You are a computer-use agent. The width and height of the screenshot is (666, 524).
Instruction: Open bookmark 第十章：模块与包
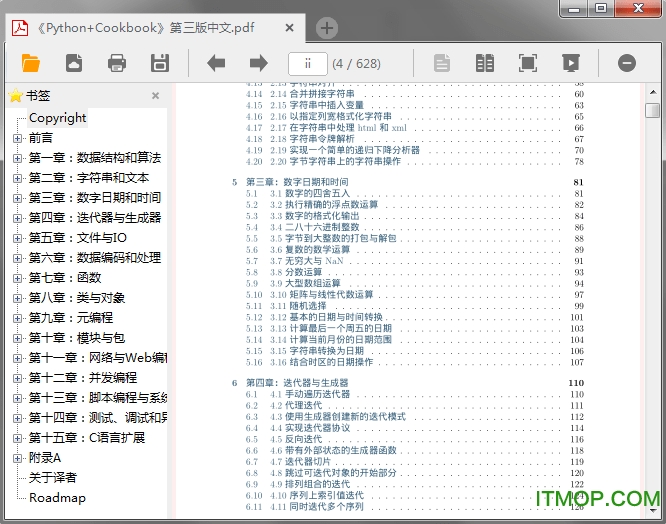click(77, 338)
